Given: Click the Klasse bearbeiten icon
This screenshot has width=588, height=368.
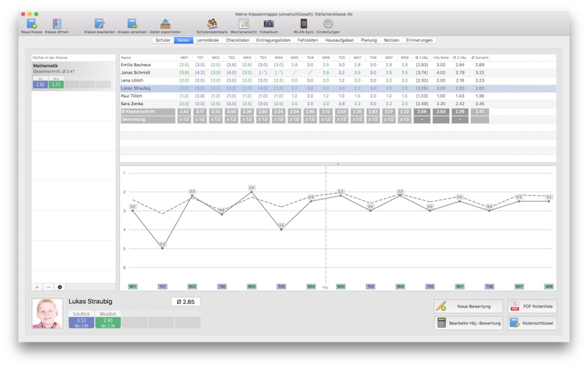Looking at the screenshot, I should 99,24.
